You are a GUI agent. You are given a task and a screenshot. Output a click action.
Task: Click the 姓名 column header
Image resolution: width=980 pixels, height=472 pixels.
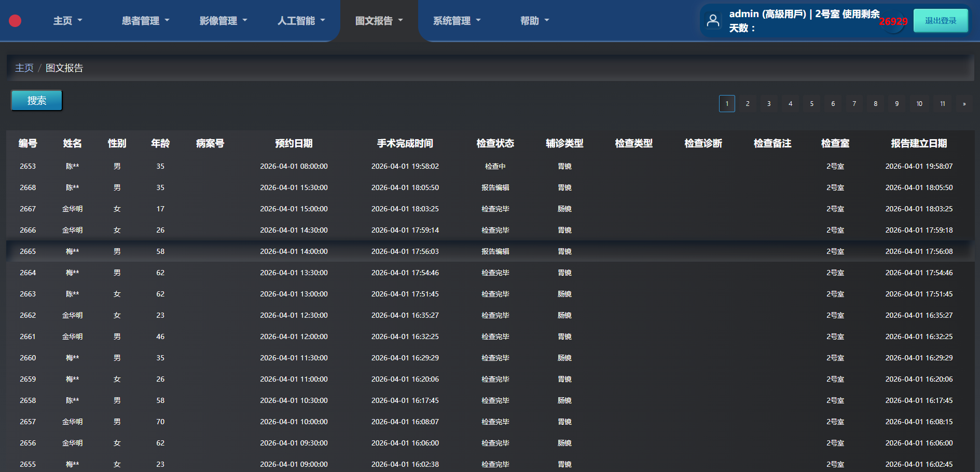73,143
